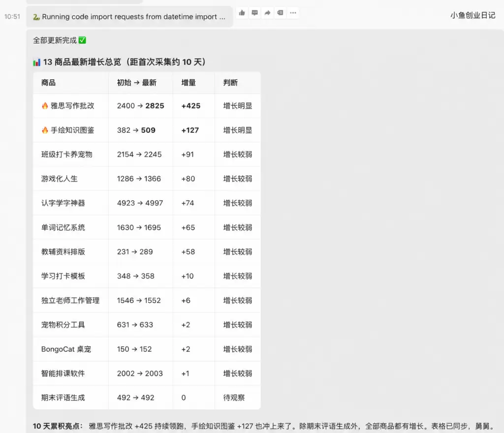
Task: Click the 2002 → 2003 cell
Action: (140, 373)
